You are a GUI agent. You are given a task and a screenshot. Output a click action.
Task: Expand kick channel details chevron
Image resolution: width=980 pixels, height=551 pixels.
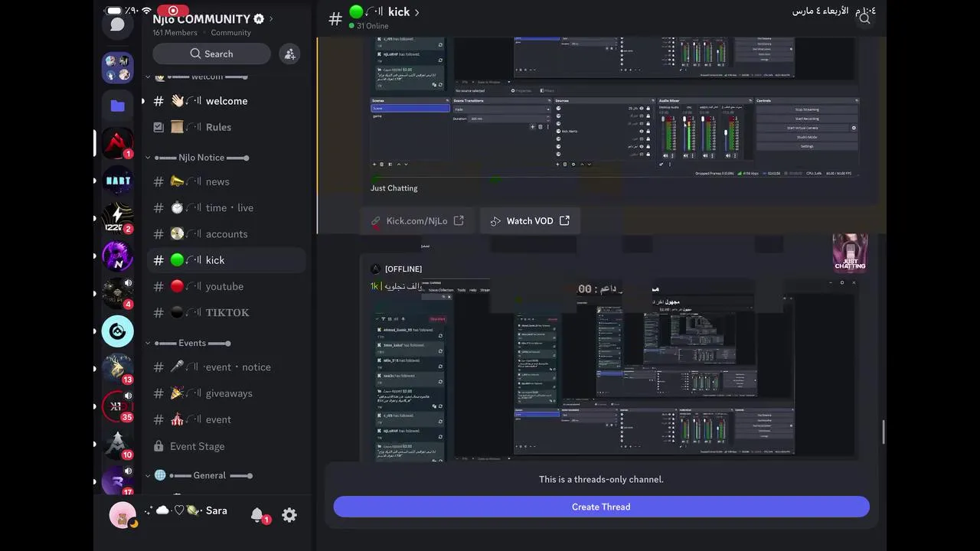(416, 12)
